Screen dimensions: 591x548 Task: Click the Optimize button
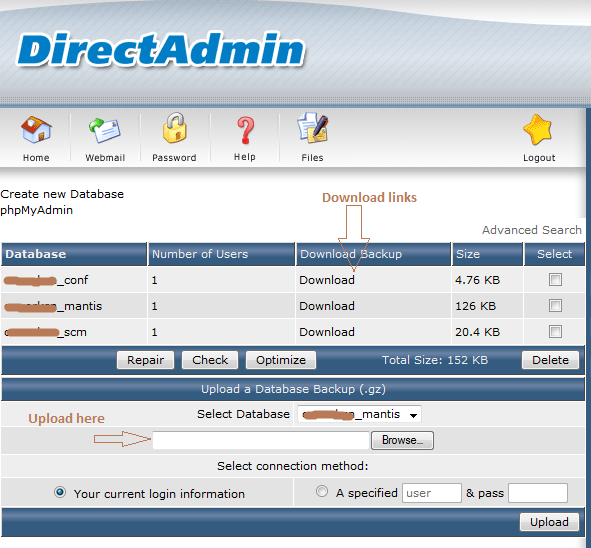click(281, 360)
